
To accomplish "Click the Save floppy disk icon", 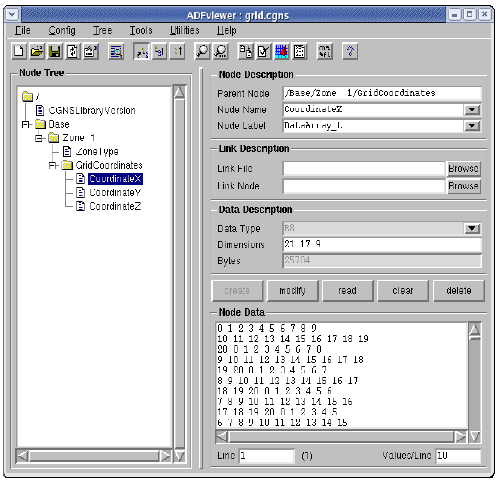I will (55, 51).
